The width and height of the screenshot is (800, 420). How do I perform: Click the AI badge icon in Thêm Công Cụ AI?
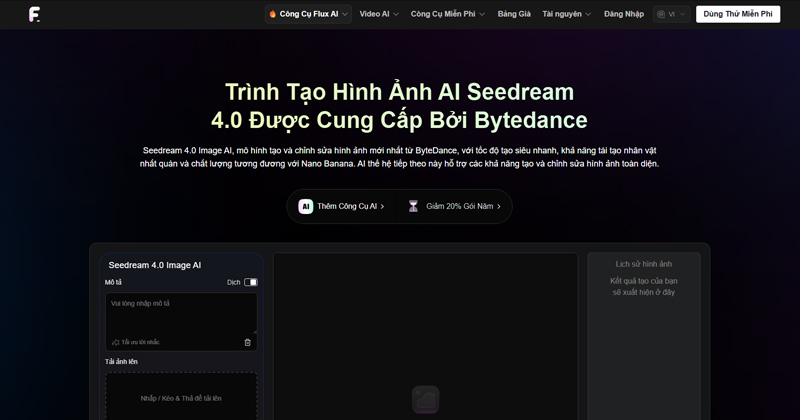(306, 206)
